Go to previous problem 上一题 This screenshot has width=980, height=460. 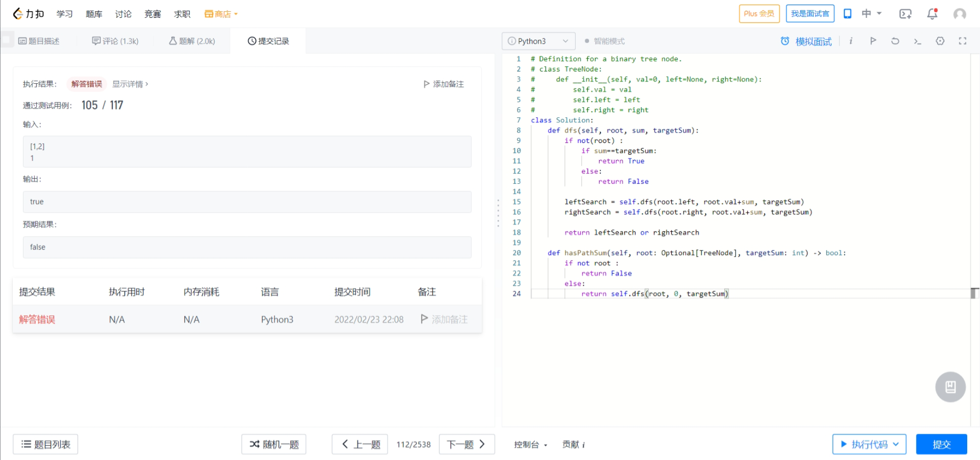coord(360,444)
